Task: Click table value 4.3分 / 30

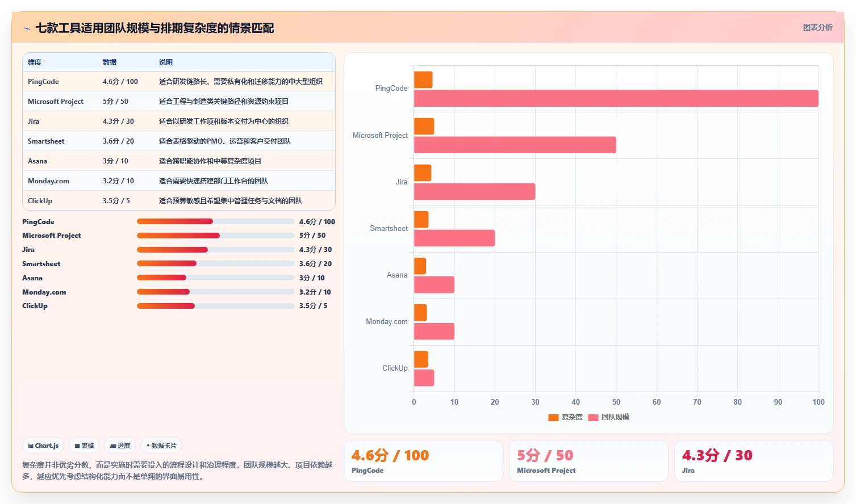Action: (118, 121)
